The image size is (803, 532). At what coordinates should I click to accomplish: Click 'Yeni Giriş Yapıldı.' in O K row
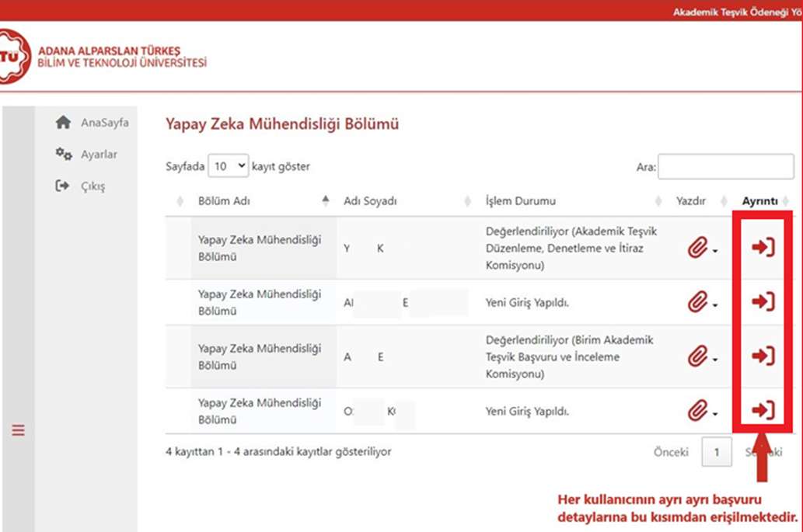pyautogui.click(x=527, y=412)
